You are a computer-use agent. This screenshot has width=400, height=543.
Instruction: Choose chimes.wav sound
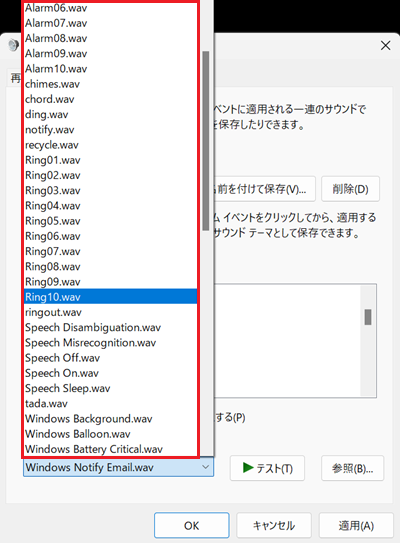pos(111,84)
